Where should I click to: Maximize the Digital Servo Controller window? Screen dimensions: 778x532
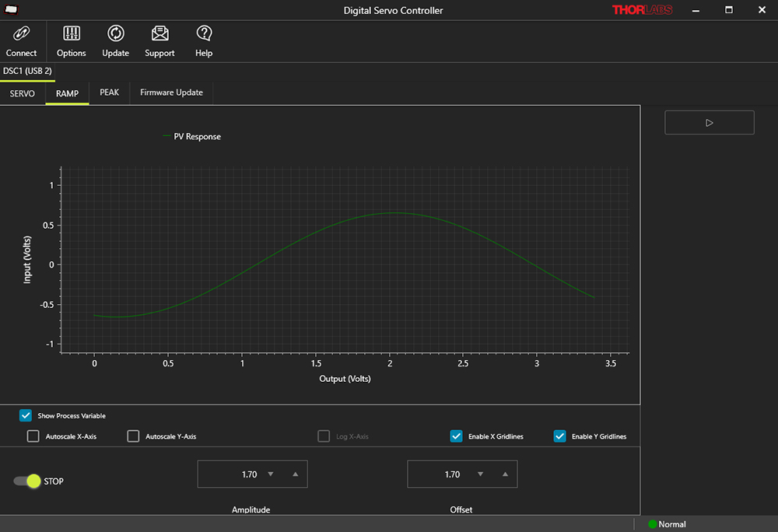point(729,10)
